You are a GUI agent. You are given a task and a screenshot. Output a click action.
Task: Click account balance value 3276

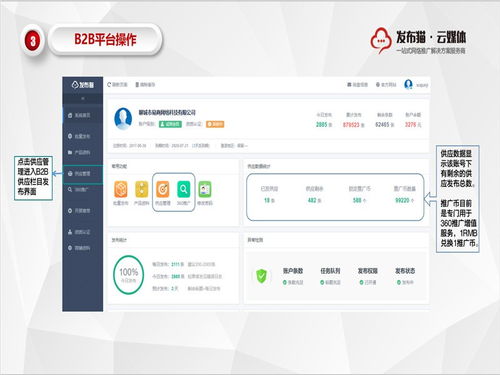[x=411, y=125]
